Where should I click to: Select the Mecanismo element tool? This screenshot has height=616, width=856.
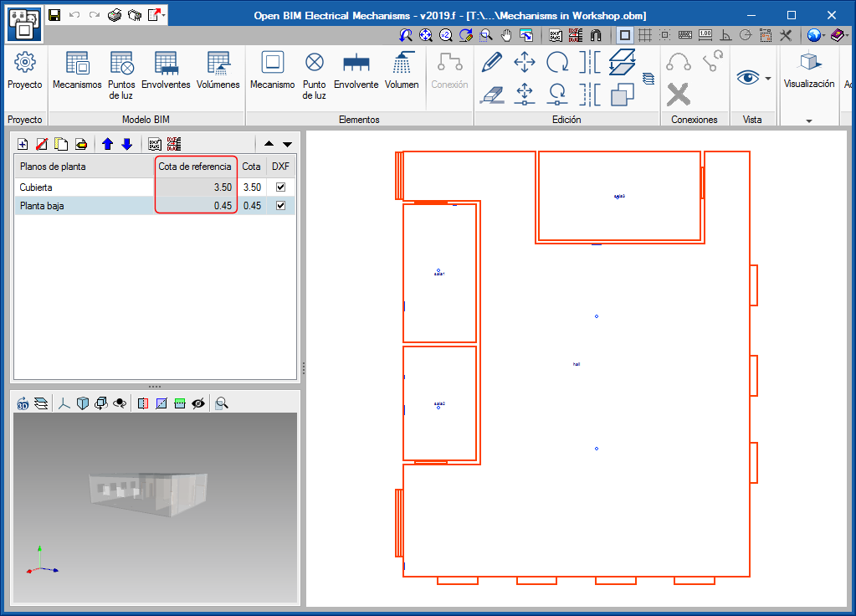coord(272,70)
